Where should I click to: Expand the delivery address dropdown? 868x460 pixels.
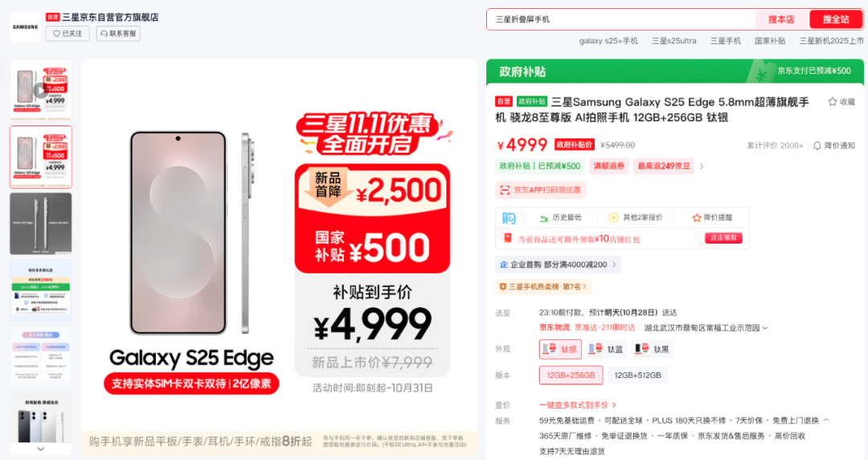[x=765, y=328]
